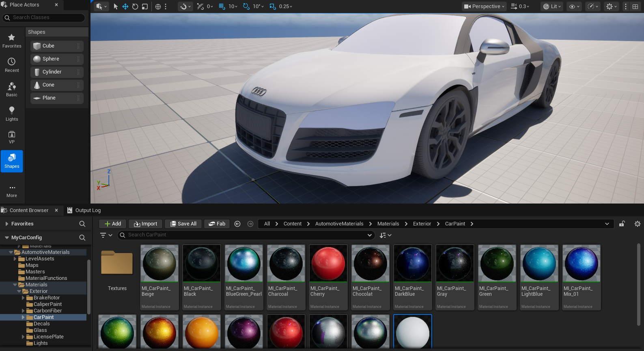Open the Content Browser filters dropdown
This screenshot has width=644, height=351.
tap(106, 235)
